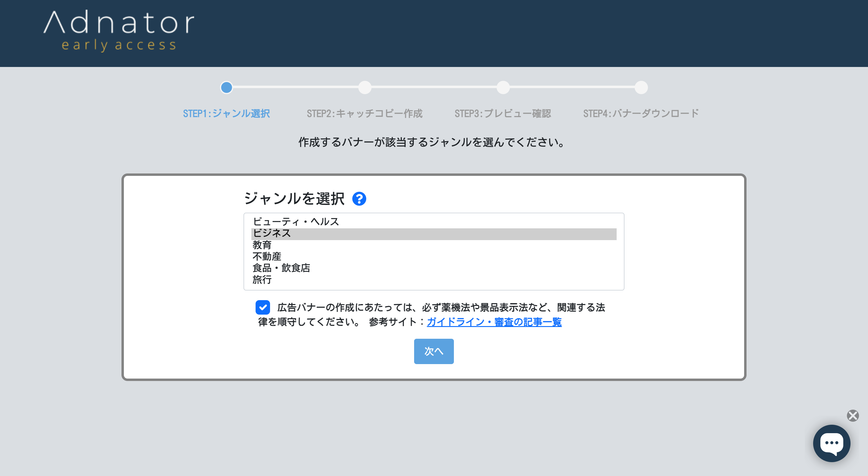Click the active STEP1 progress dot
This screenshot has width=868, height=476.
[x=226, y=88]
